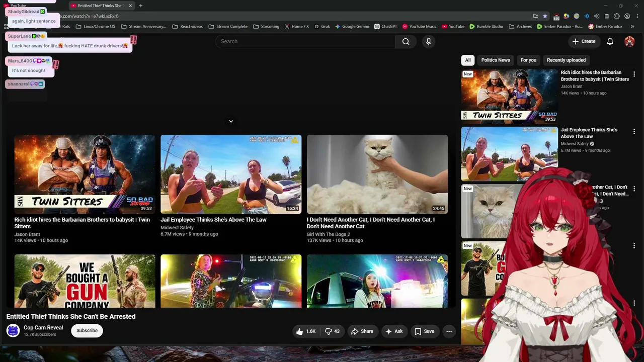Image resolution: width=644 pixels, height=362 pixels.
Task: Play We Bought a Gun Company end-screen thumbnail
Action: 85,281
